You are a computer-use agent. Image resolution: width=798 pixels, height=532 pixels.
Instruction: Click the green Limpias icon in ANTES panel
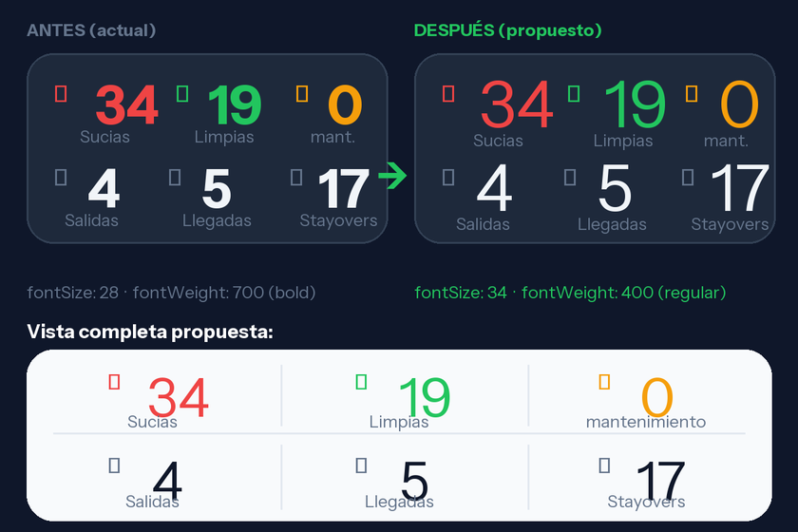183,93
